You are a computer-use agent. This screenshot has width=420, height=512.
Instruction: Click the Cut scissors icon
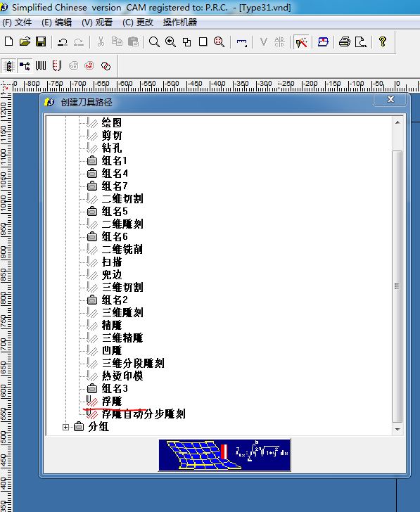click(x=101, y=41)
